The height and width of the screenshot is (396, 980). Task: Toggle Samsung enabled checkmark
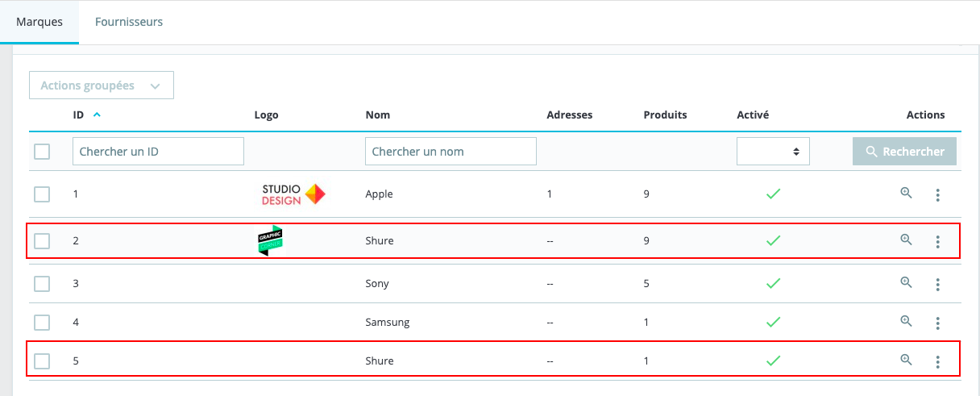[773, 322]
